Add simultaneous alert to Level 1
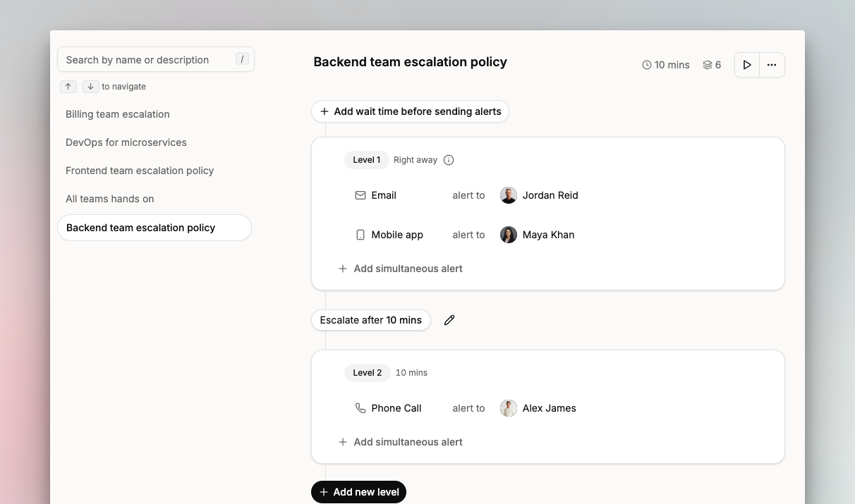 tap(401, 269)
